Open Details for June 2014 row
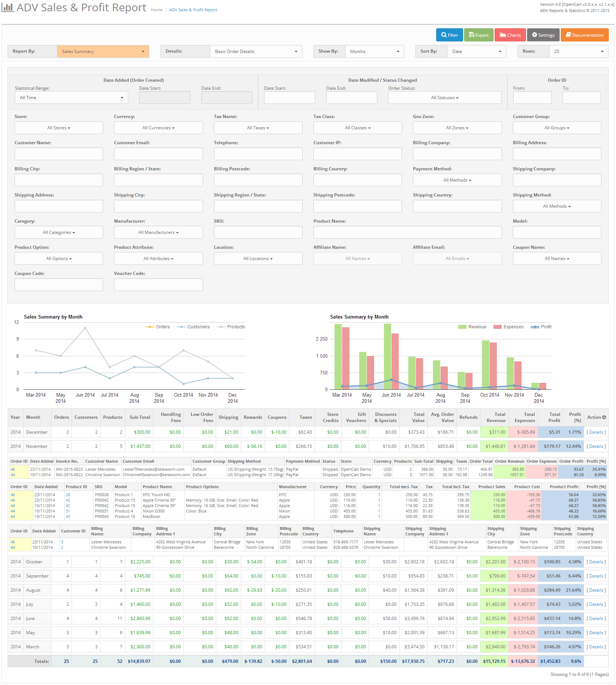Image resolution: width=616 pixels, height=685 pixels. click(596, 619)
